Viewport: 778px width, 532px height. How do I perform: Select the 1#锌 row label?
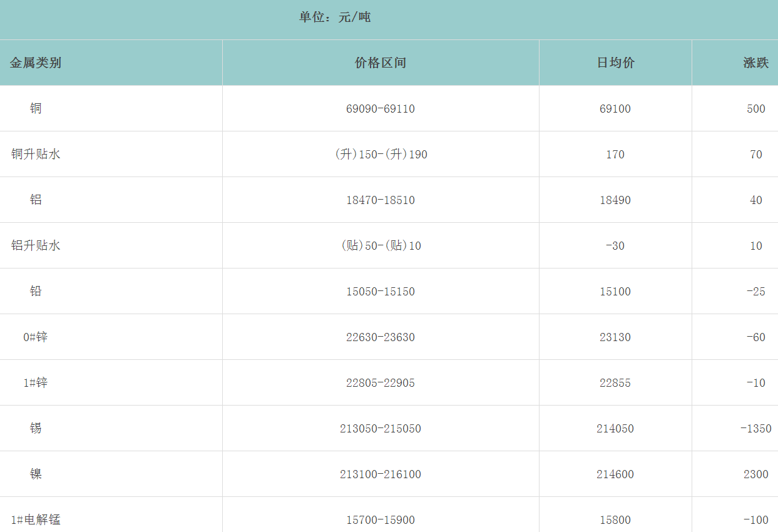(36, 382)
